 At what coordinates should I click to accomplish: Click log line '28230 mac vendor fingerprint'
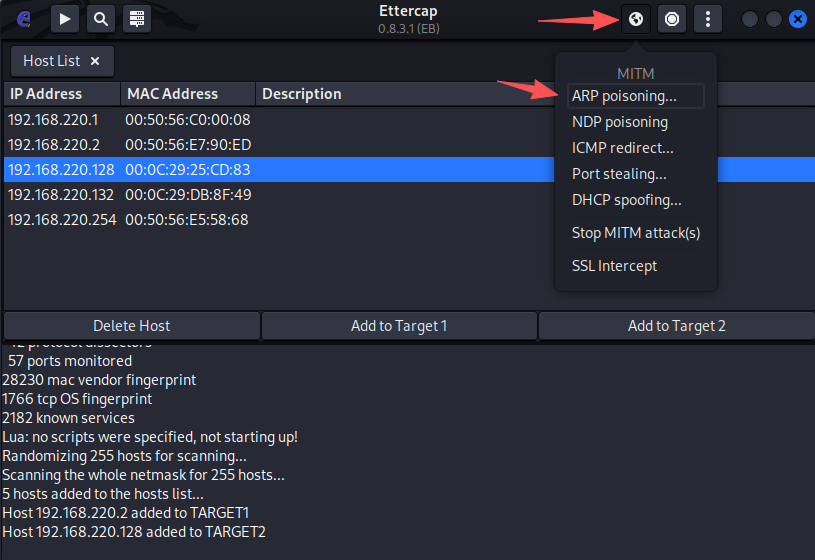coord(99,380)
